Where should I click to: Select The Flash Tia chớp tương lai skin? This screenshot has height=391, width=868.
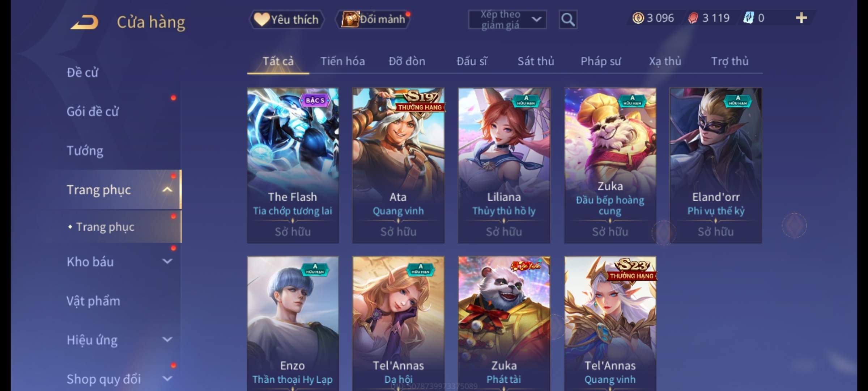(293, 165)
